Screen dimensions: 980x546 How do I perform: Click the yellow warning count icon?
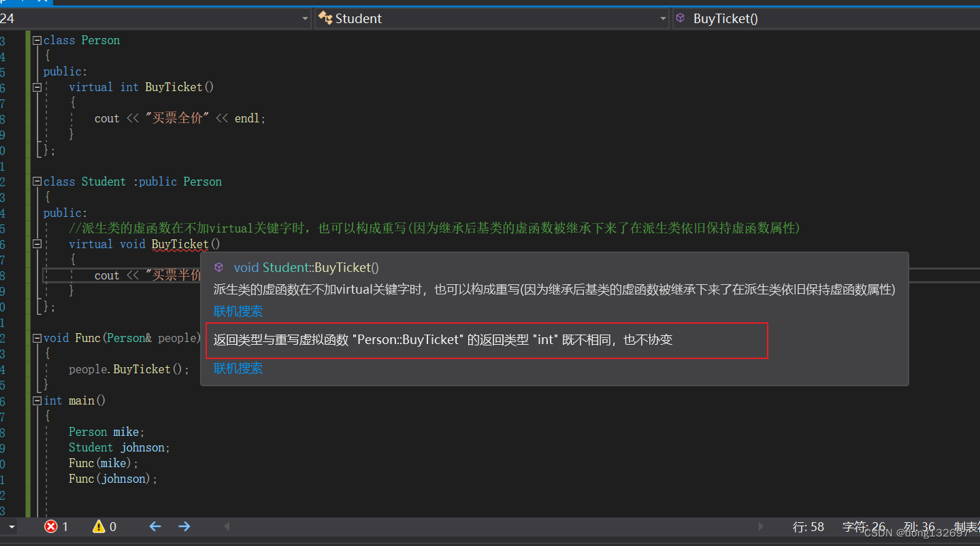[x=99, y=526]
